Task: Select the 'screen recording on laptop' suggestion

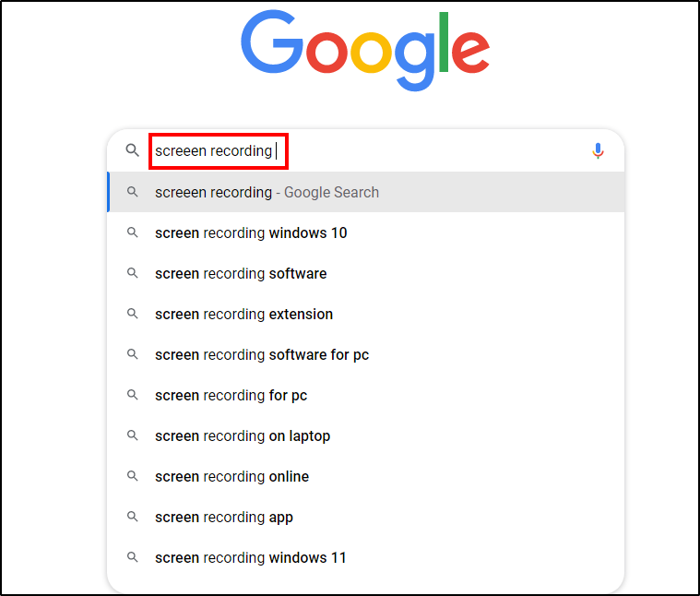Action: tap(243, 436)
